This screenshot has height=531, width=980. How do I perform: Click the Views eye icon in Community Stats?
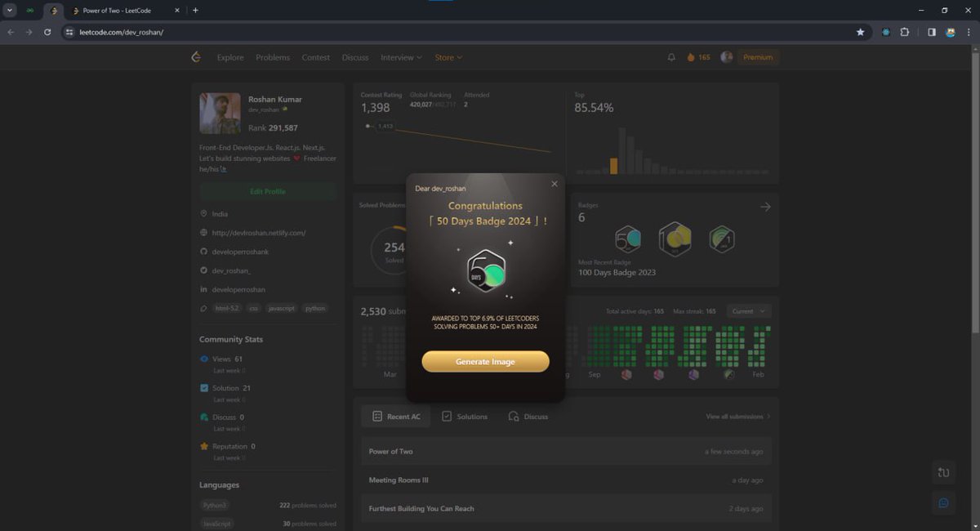204,359
